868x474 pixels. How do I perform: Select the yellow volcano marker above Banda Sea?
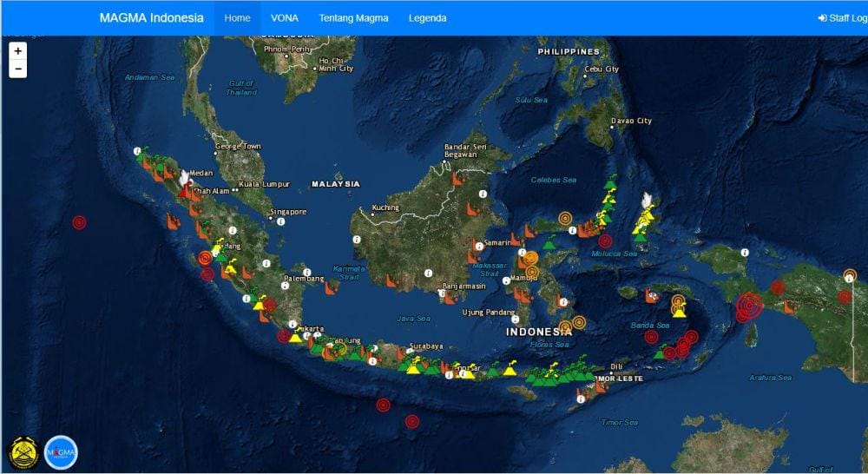point(680,311)
